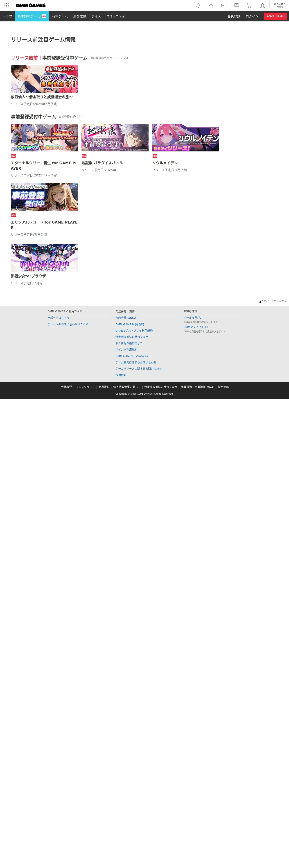
Task: Open the apps grid menu icon
Action: (x=6, y=5)
